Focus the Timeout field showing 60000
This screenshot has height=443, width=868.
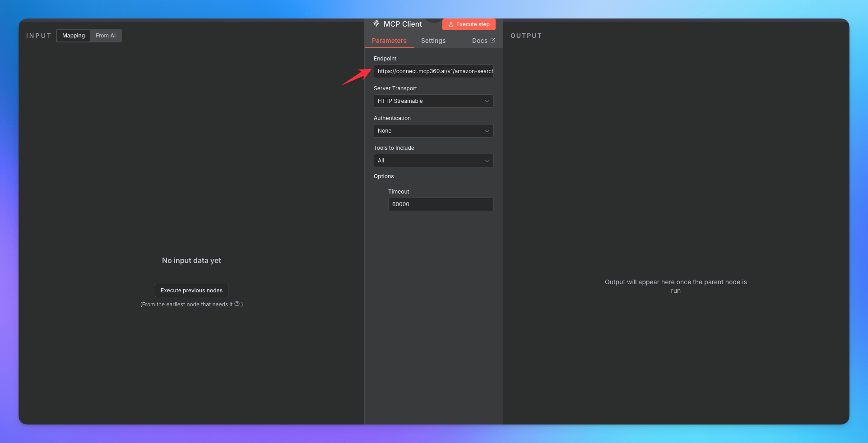point(441,204)
